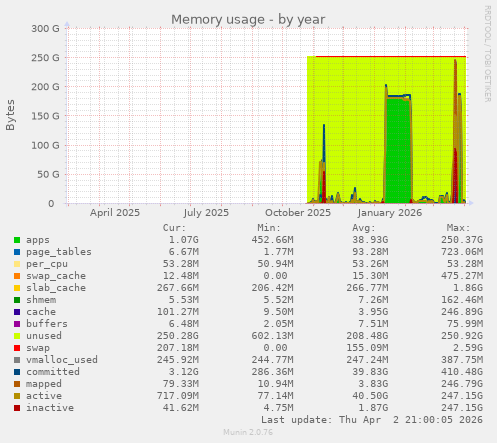Click the brown mapped legend swatch

pyautogui.click(x=17, y=384)
